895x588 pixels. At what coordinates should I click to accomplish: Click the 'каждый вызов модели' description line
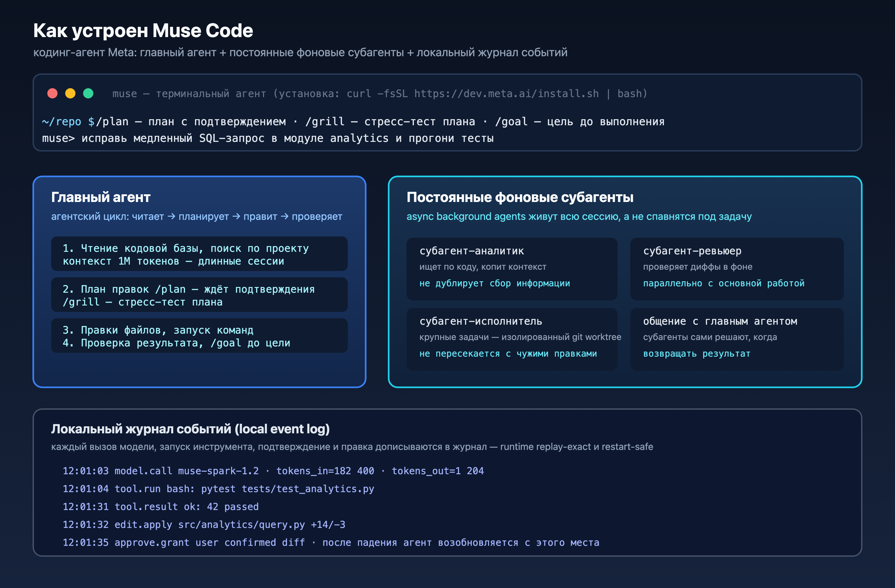(x=352, y=447)
